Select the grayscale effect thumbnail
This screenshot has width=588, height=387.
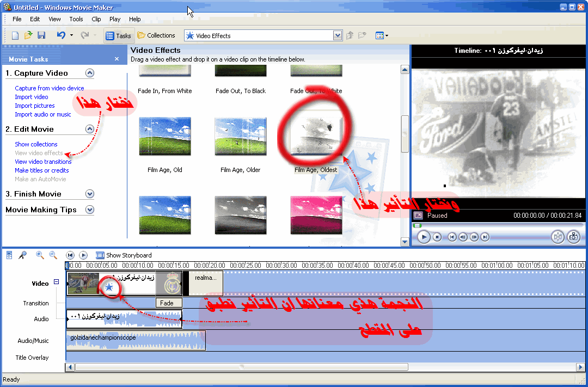click(241, 215)
